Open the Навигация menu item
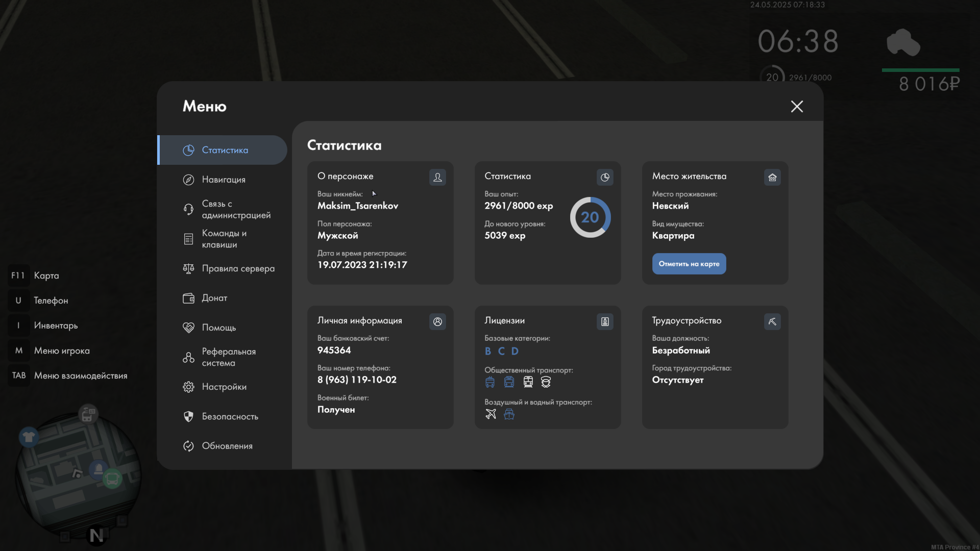The height and width of the screenshot is (551, 980). (x=223, y=180)
